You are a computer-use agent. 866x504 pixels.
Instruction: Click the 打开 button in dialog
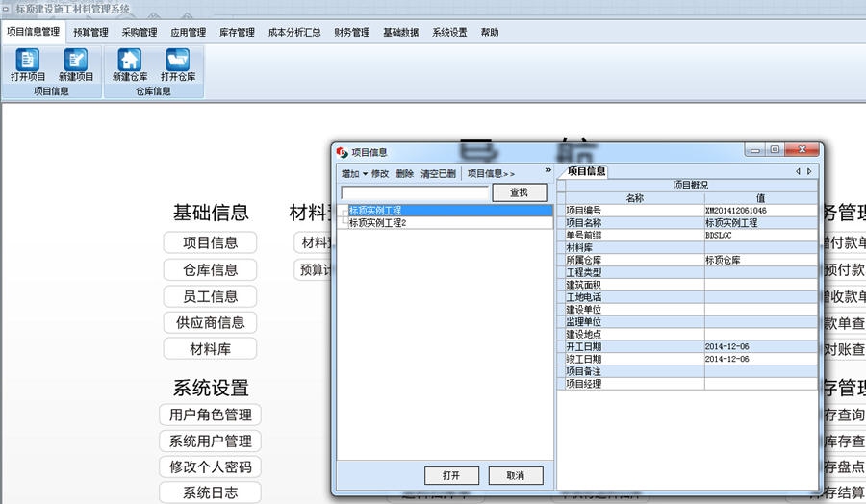pyautogui.click(x=451, y=475)
